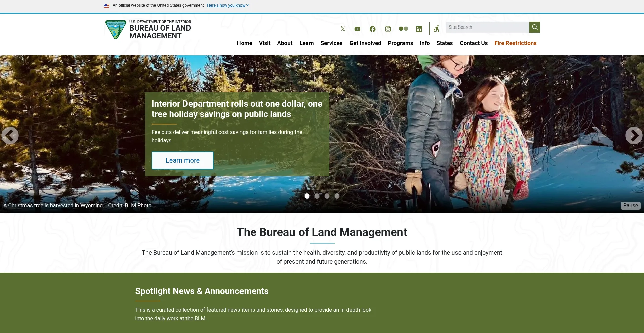Open the X (Twitter) social icon
644x333 pixels.
click(343, 29)
